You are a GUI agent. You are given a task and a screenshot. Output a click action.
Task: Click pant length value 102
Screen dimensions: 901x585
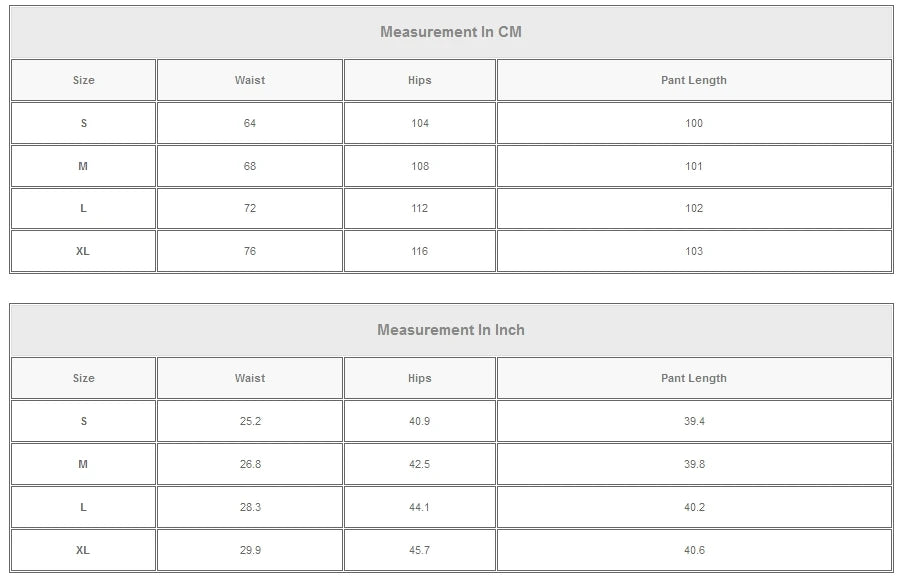(694, 208)
